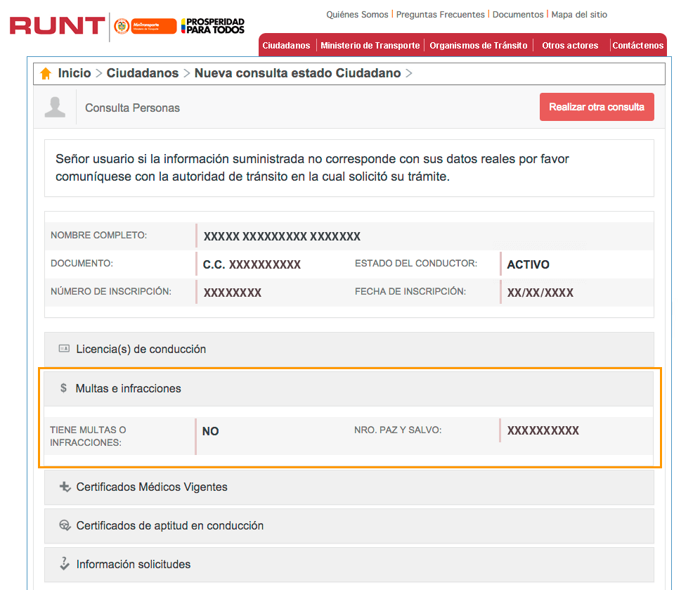Image resolution: width=700 pixels, height=590 pixels.
Task: Go to Inicio breadcrumb link
Action: click(74, 73)
